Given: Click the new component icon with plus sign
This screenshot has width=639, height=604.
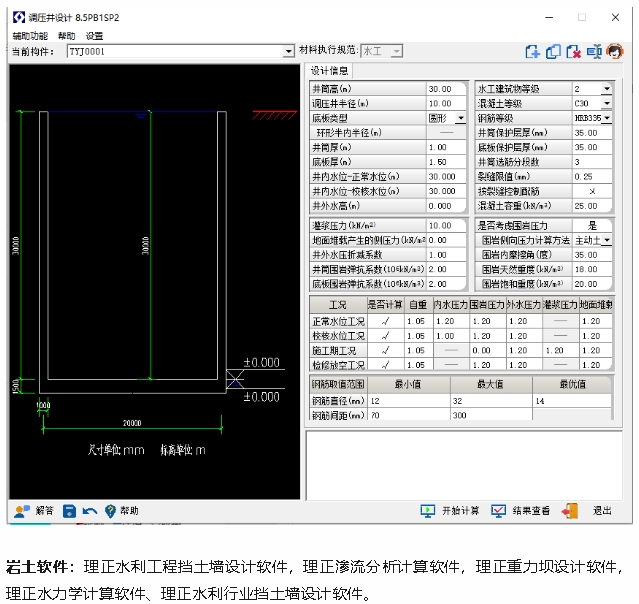Looking at the screenshot, I should pos(533,51).
